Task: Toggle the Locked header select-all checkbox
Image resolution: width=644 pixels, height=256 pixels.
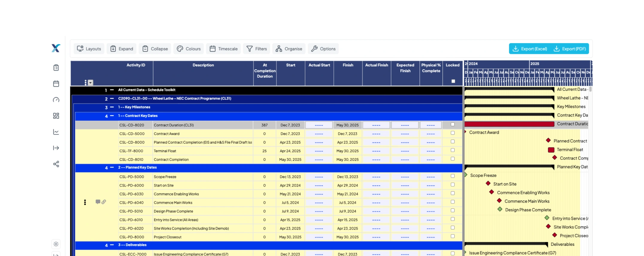Action: tap(453, 81)
